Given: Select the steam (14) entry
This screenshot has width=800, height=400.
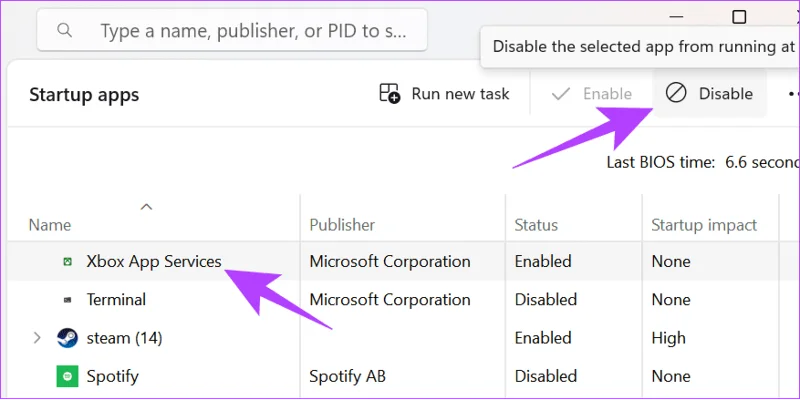Looking at the screenshot, I should [124, 338].
